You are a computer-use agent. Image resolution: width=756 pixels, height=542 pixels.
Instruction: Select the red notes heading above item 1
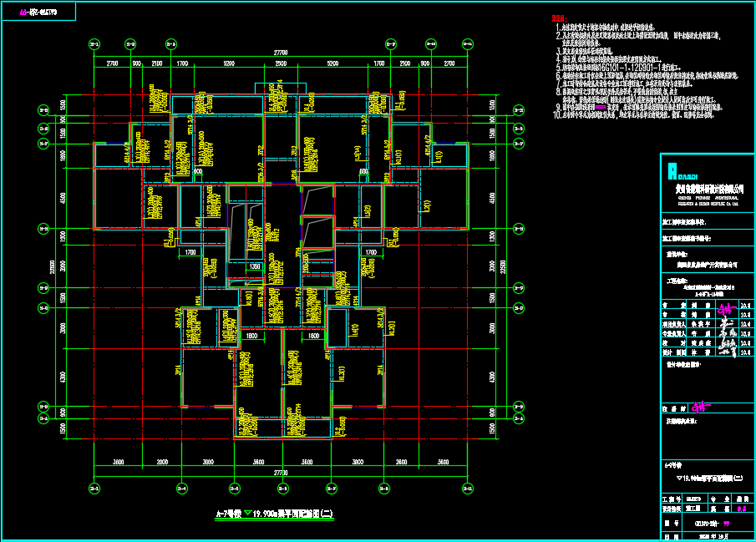pyautogui.click(x=560, y=19)
